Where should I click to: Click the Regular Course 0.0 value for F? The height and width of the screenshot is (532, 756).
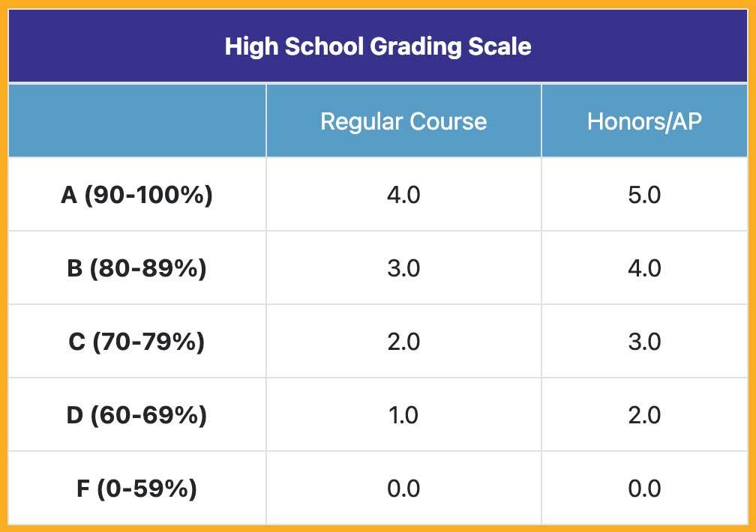point(403,489)
